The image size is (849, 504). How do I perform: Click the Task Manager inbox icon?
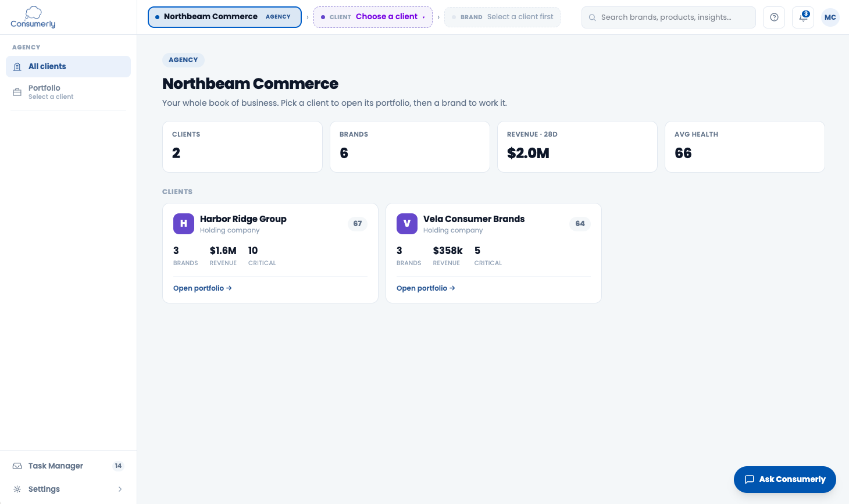pyautogui.click(x=17, y=466)
